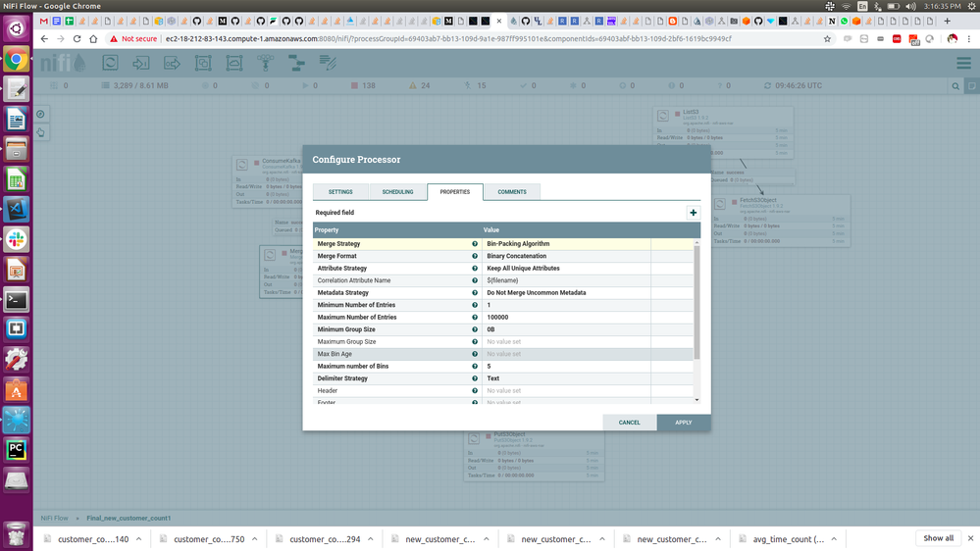Click help icon for Delimiter Strategy
The width and height of the screenshot is (980, 551).
pyautogui.click(x=475, y=378)
